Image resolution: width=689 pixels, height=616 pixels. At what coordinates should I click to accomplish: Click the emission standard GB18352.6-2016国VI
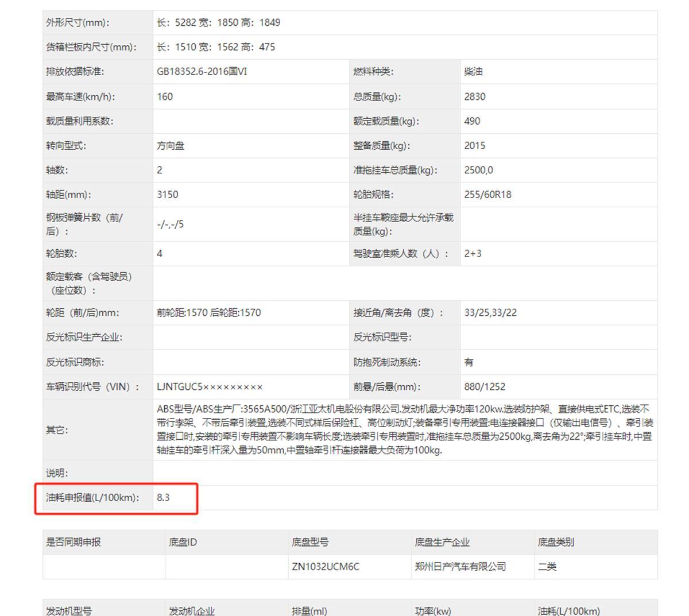coord(202,72)
